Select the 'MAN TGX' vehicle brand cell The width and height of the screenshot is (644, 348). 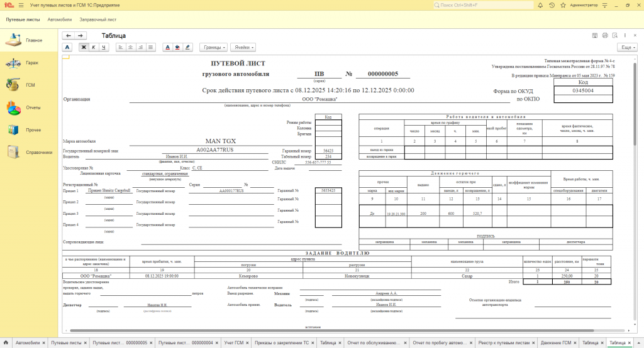point(221,141)
